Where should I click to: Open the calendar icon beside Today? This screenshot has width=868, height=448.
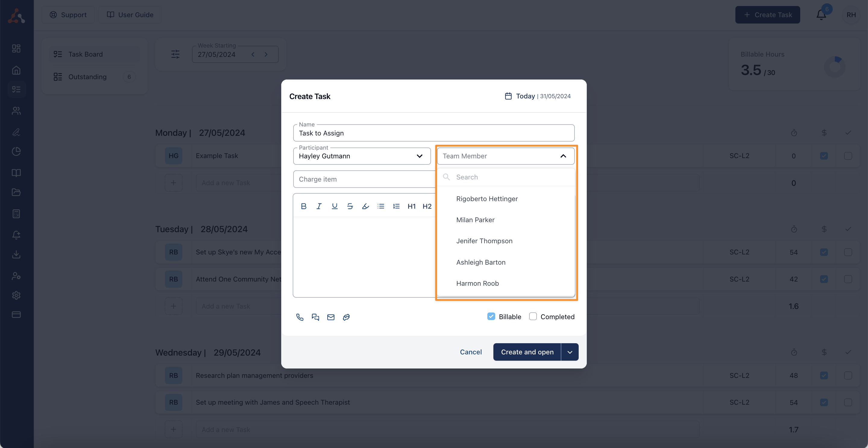[x=508, y=96]
